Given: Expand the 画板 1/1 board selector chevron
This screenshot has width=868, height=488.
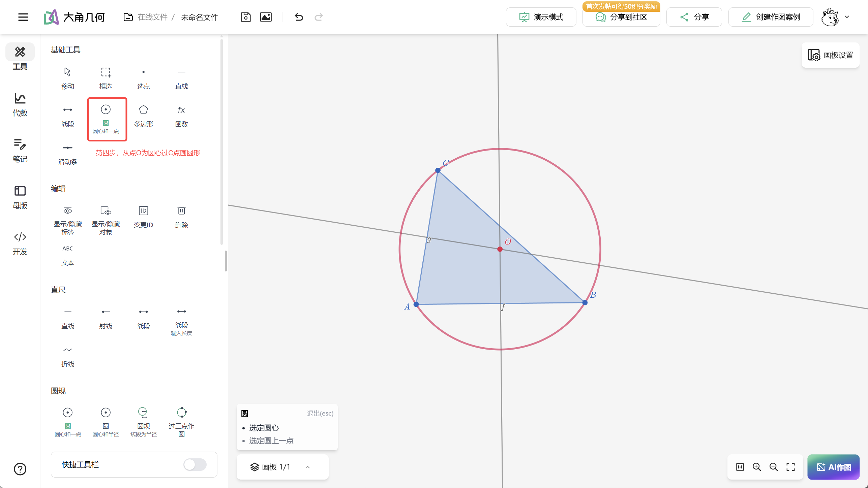Looking at the screenshot, I should click(307, 467).
